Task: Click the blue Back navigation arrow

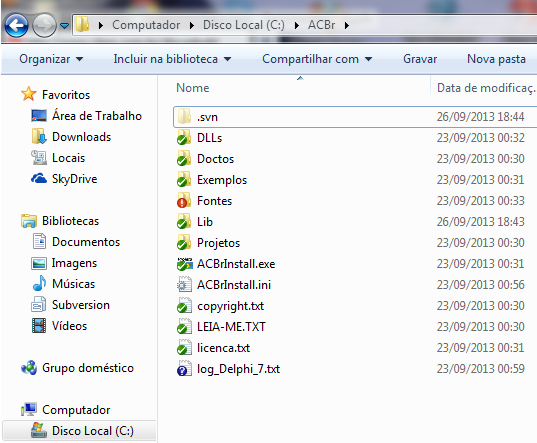Action: tap(16, 25)
